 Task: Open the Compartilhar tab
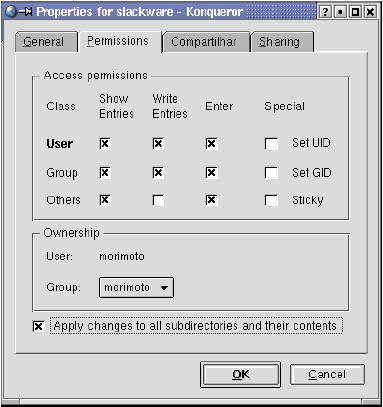click(206, 42)
